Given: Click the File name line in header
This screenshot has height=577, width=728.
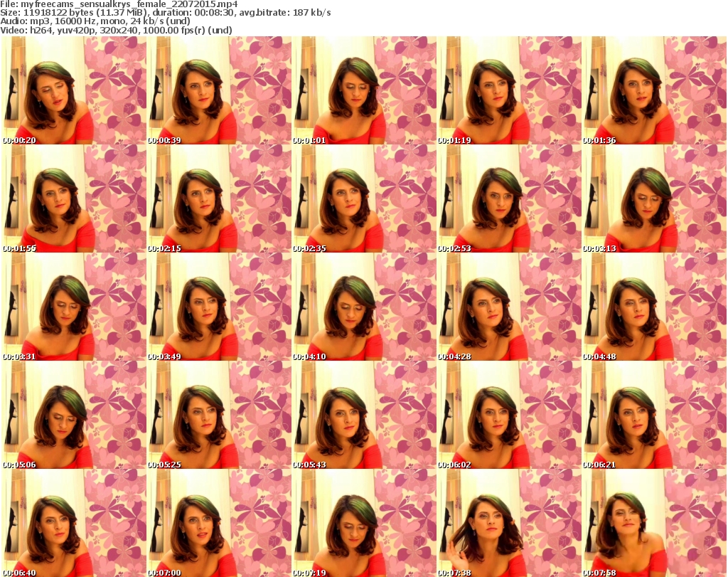Looking at the screenshot, I should click(x=119, y=4).
